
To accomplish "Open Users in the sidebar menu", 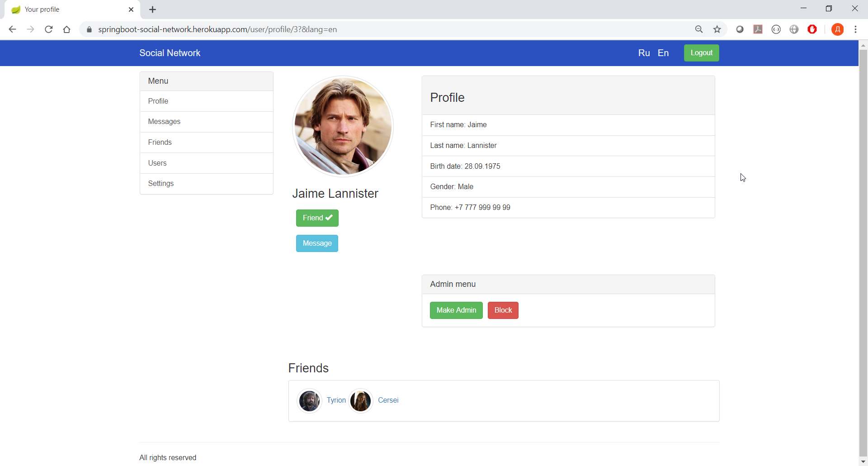I will (207, 163).
